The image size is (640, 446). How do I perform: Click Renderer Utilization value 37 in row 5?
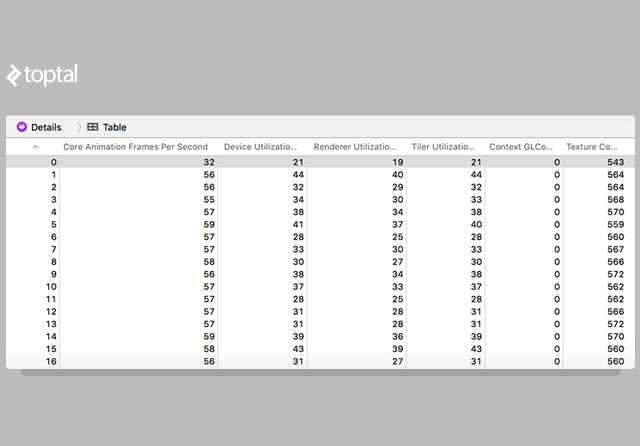[x=398, y=224]
